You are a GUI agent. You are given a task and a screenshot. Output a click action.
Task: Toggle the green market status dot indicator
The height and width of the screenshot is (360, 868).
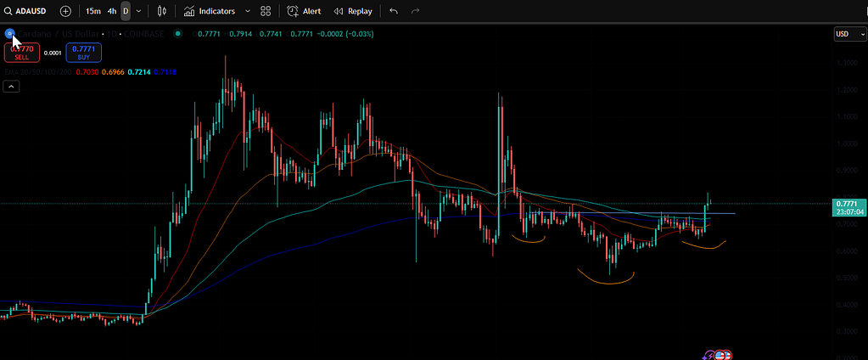pos(177,34)
